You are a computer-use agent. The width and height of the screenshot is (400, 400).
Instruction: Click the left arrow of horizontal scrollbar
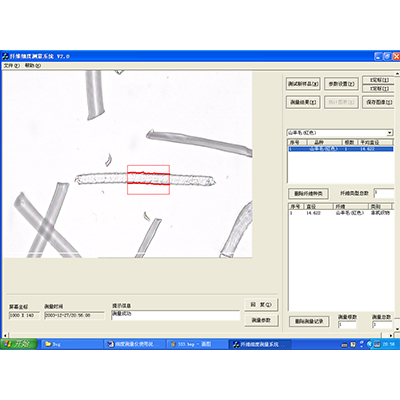[x=5, y=335]
